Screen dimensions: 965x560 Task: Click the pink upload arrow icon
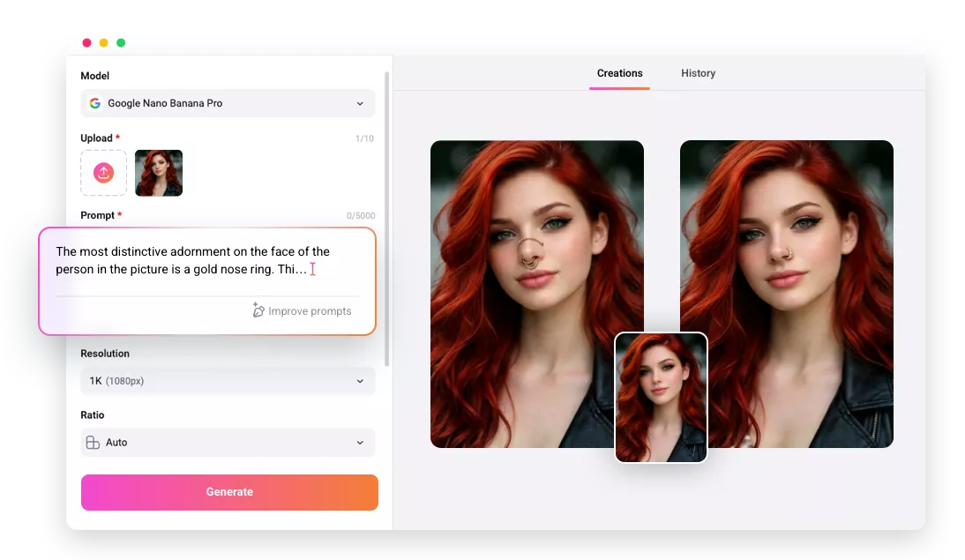(x=104, y=173)
